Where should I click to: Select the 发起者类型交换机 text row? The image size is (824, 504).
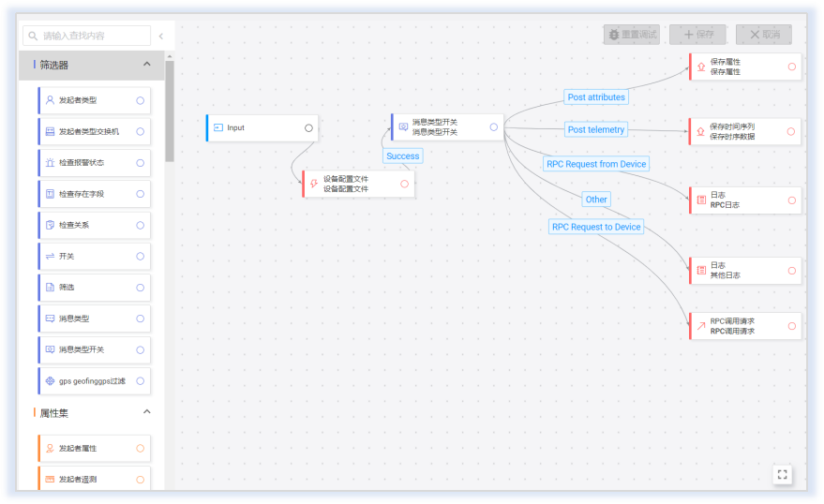pos(95,132)
